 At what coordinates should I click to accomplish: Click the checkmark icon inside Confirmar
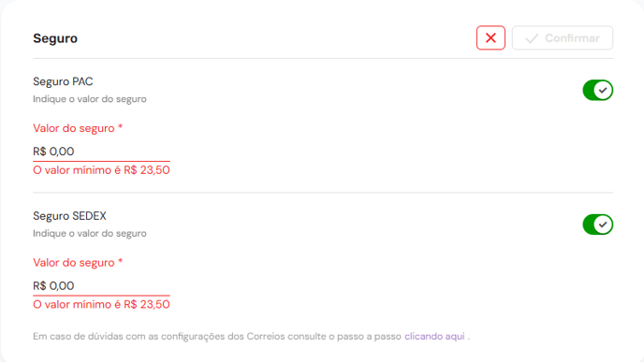coord(532,38)
